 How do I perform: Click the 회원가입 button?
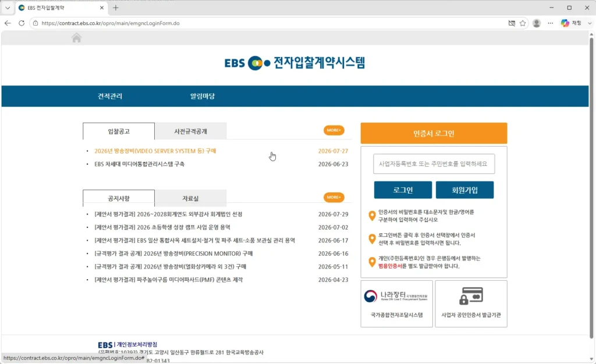[x=464, y=190]
